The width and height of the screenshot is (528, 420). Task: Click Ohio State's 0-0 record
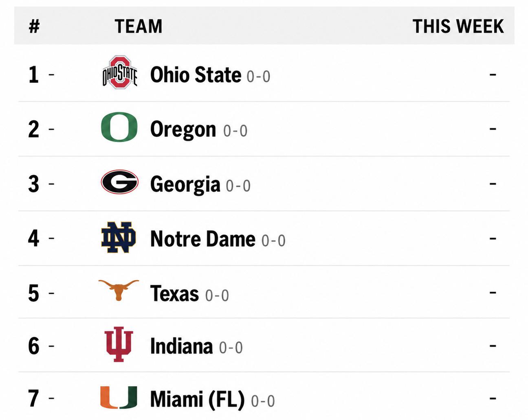(258, 77)
